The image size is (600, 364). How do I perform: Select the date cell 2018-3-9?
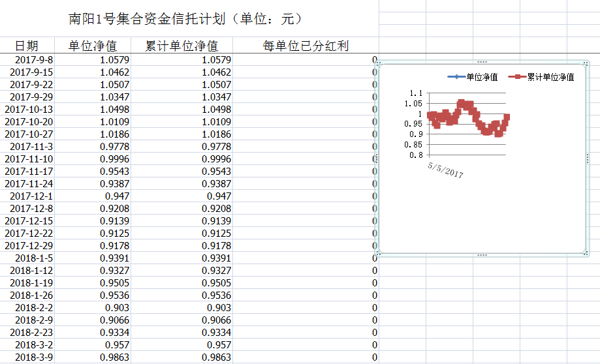pyautogui.click(x=33, y=357)
